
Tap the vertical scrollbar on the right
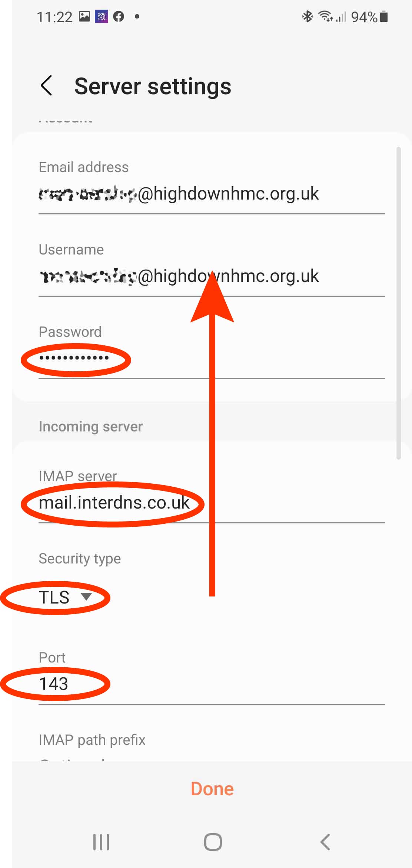pyautogui.click(x=399, y=303)
